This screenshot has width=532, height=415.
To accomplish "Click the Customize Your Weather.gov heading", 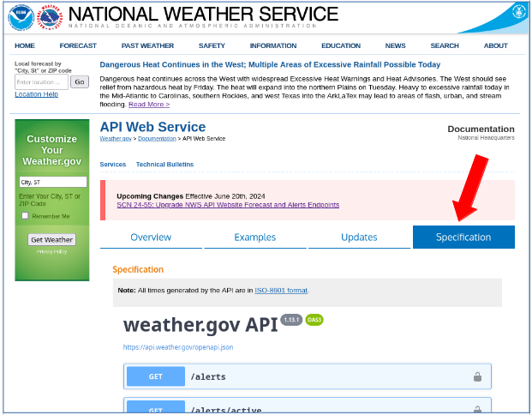I will click(x=52, y=150).
